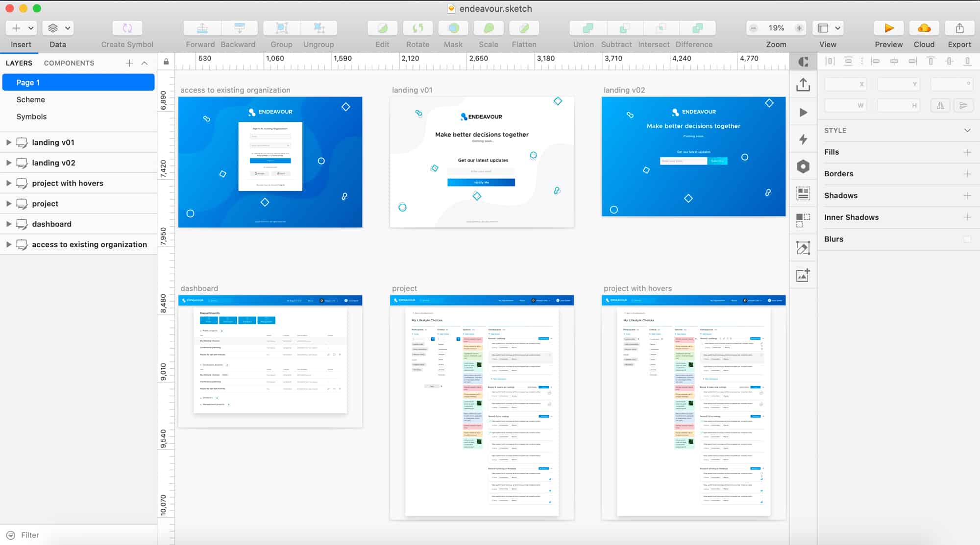Apply the Mask tool
Viewport: 980px width, 545px height.
453,28
